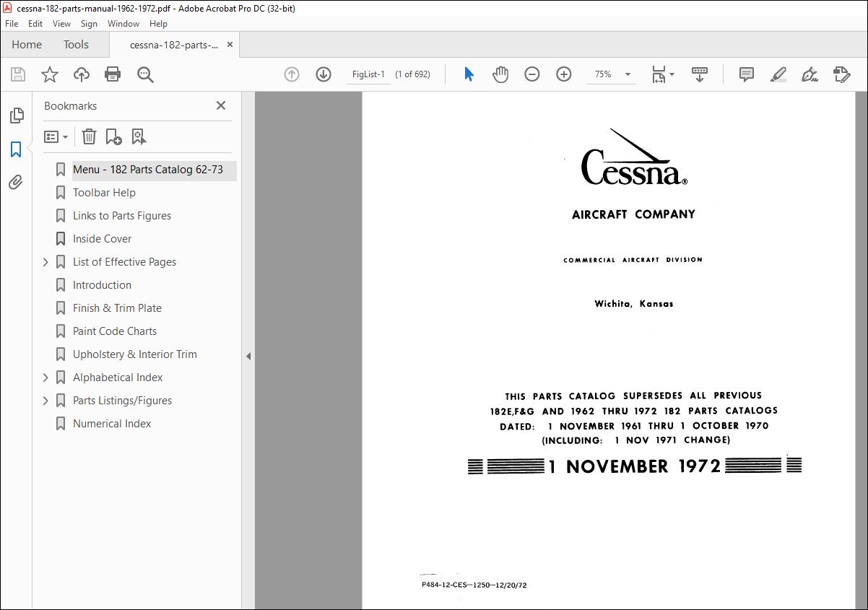The height and width of the screenshot is (610, 868).
Task: Switch to the Tools tab
Action: pos(76,45)
